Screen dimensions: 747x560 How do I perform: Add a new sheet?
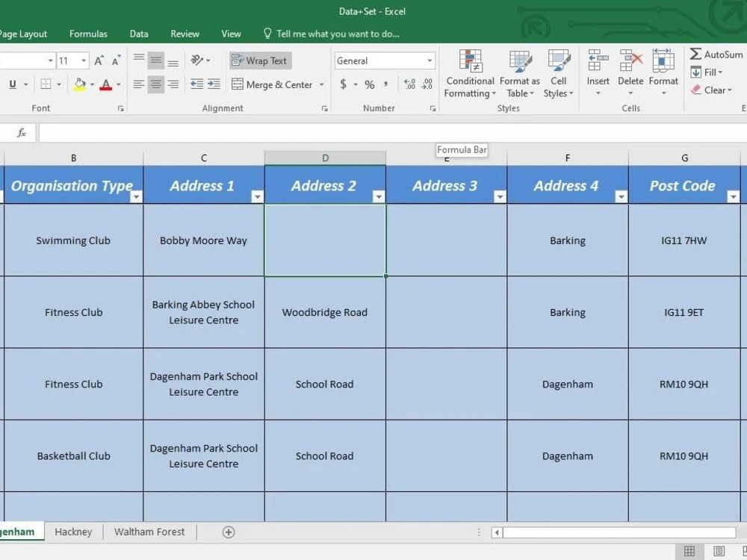click(x=229, y=532)
